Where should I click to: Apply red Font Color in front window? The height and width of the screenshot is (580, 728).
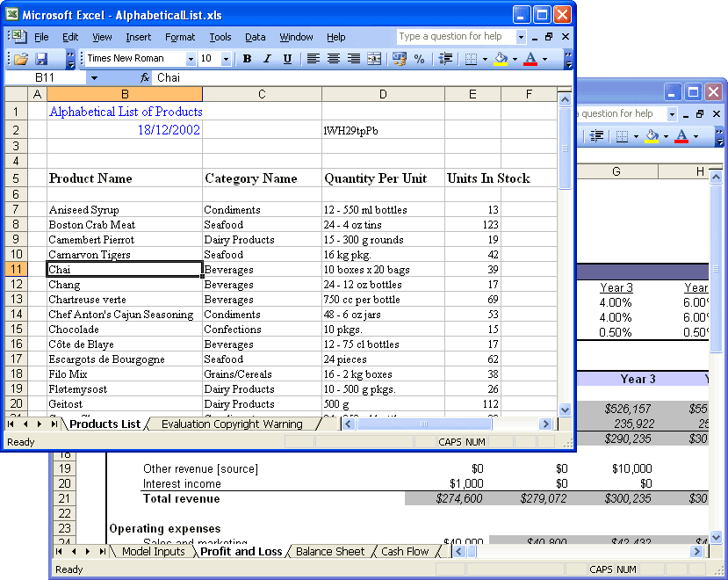click(x=530, y=59)
